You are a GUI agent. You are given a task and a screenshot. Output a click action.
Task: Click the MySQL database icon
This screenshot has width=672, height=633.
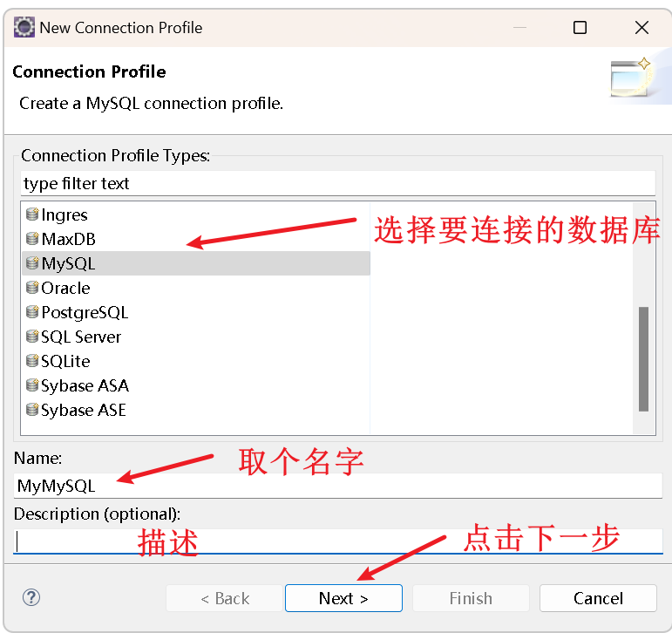click(32, 263)
